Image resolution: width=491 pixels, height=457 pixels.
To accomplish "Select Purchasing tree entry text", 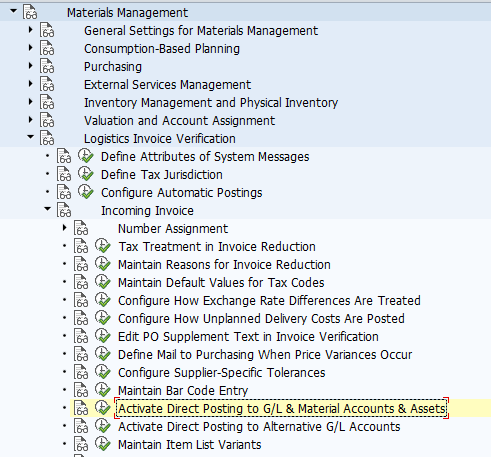I will 113,67.
